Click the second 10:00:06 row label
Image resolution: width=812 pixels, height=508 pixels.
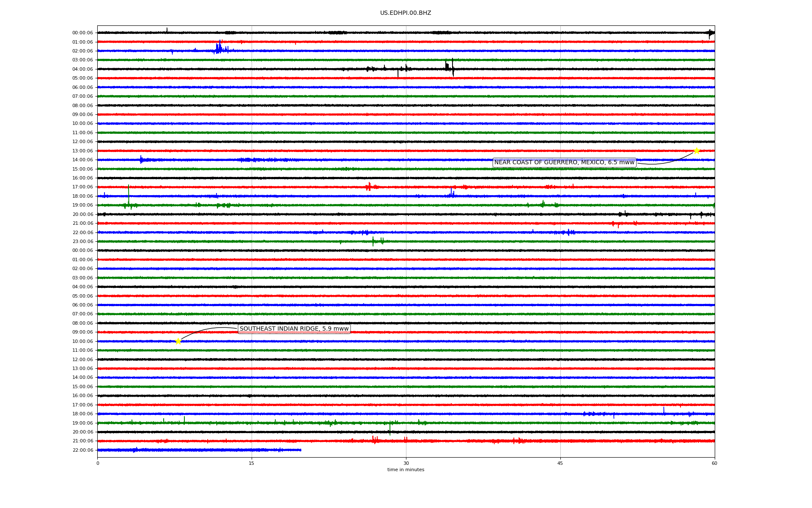tap(82, 342)
